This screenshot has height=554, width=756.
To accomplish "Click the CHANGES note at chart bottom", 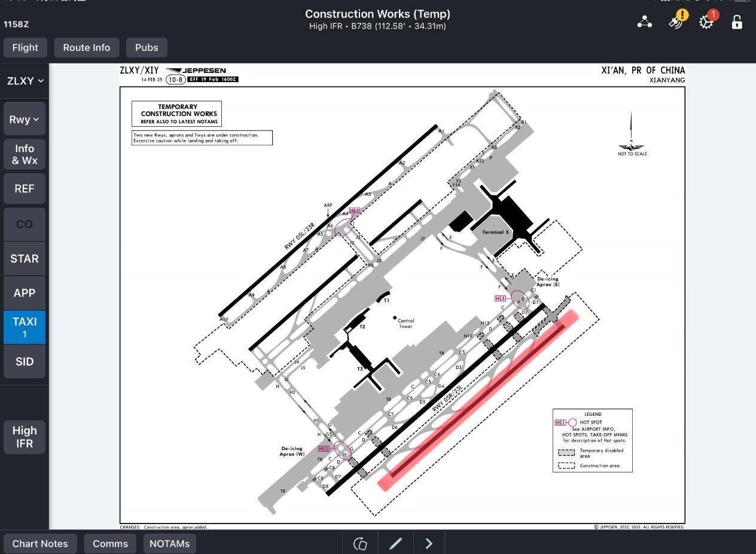I will click(164, 527).
